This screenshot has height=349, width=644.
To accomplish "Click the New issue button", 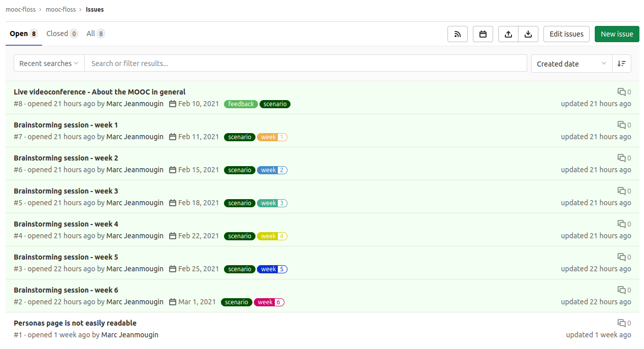I will [x=617, y=34].
